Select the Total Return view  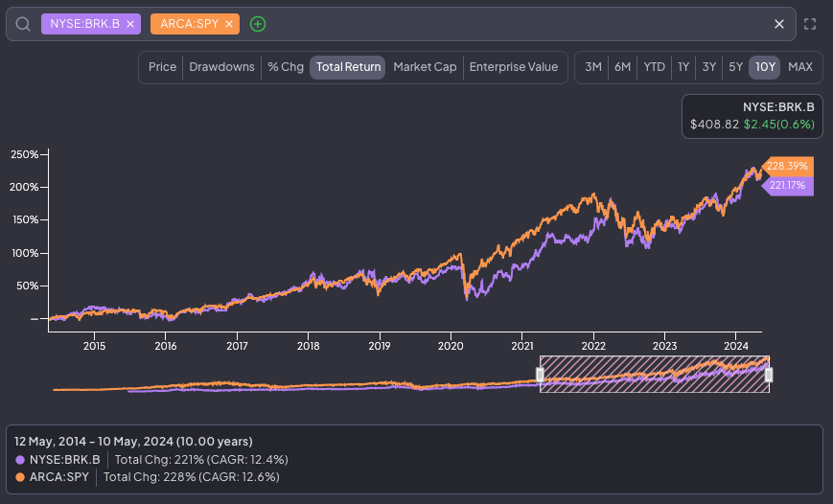point(348,67)
